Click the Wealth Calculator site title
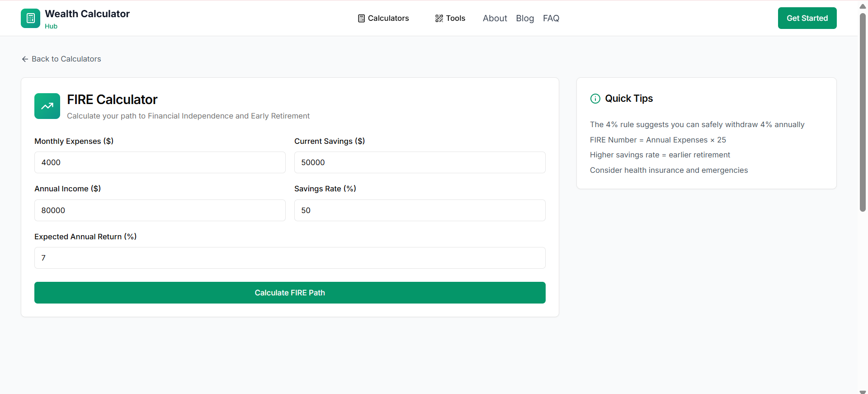The height and width of the screenshot is (394, 868). [87, 14]
